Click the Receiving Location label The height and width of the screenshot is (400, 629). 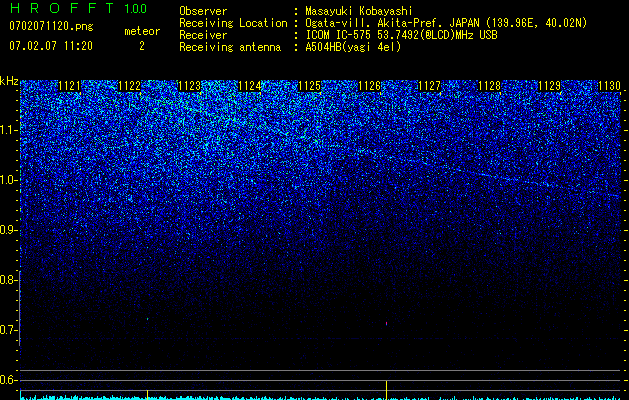(x=233, y=23)
